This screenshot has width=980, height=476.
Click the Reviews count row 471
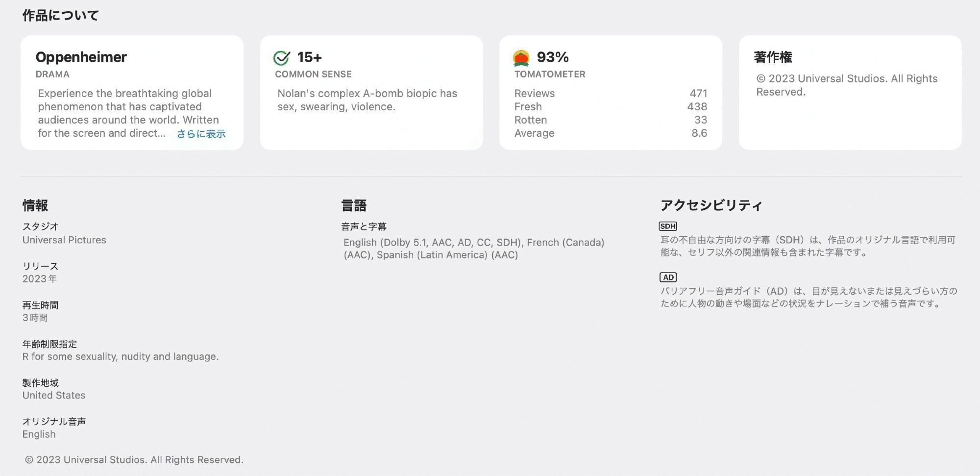point(610,93)
